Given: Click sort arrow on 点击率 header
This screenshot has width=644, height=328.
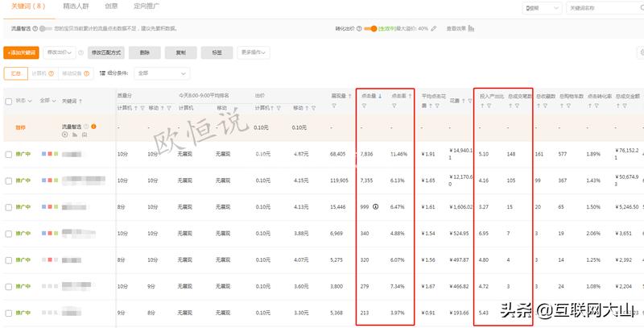Looking at the screenshot, I should 410,96.
